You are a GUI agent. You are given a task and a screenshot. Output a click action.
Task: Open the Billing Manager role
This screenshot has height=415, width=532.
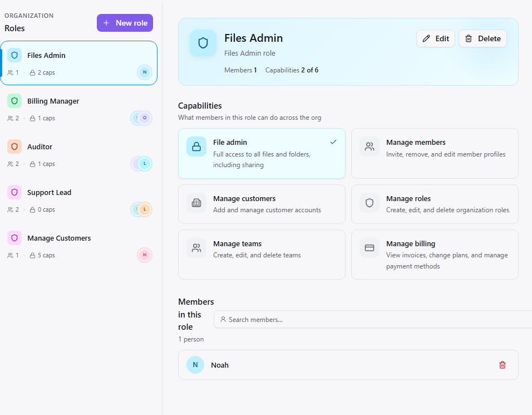(x=78, y=109)
